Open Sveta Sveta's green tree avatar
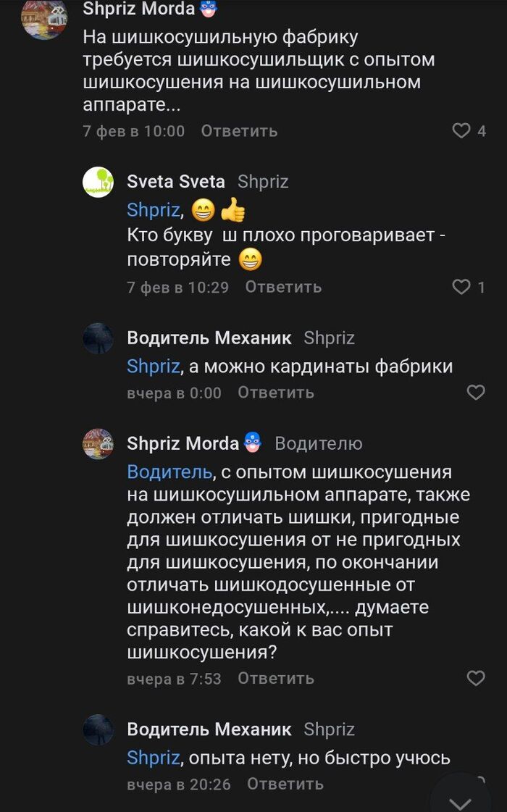Image resolution: width=507 pixels, height=812 pixels. pyautogui.click(x=99, y=182)
